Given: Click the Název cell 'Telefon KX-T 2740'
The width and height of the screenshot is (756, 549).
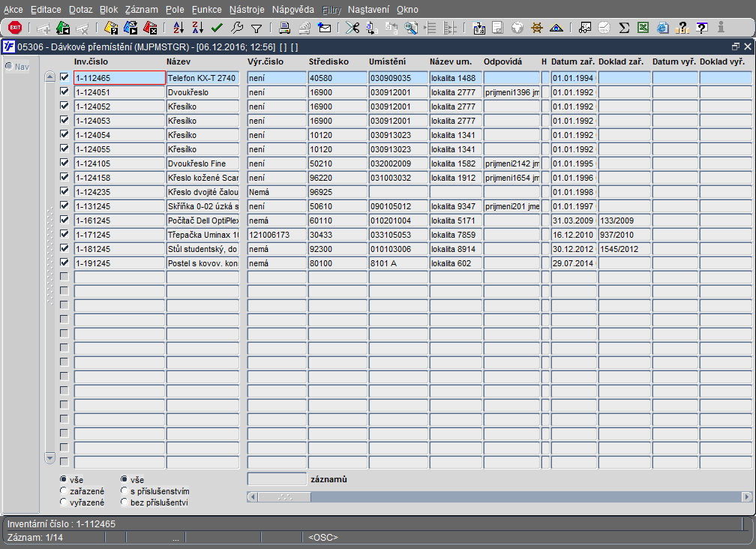Looking at the screenshot, I should click(202, 77).
